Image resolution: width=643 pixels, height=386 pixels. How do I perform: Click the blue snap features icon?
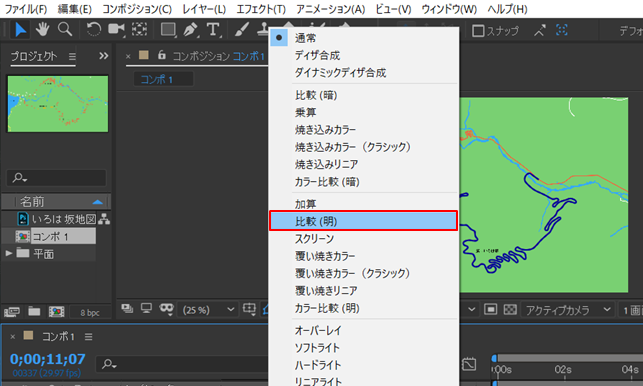tap(562, 30)
